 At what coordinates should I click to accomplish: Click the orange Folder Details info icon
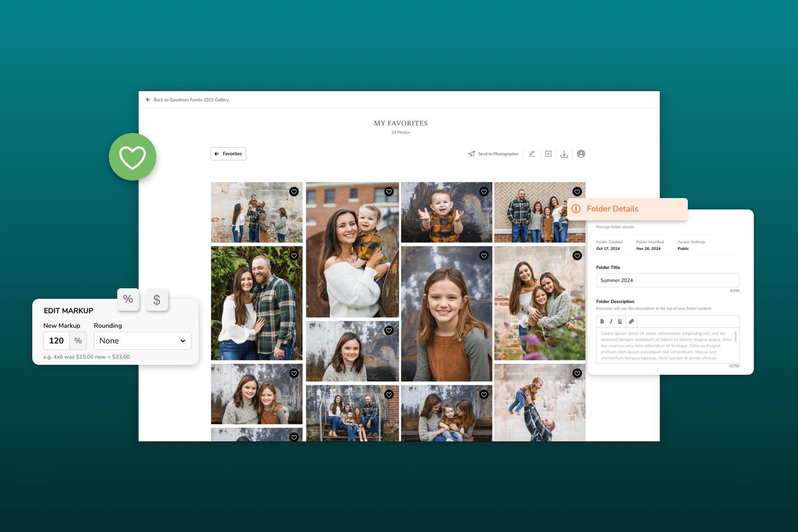[576, 209]
